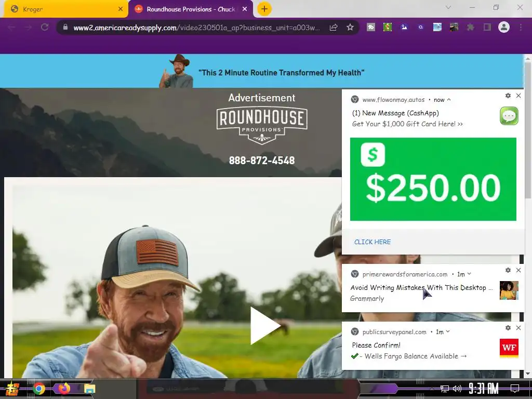532x399 pixels.
Task: Dismiss the CashApp notification
Action: pos(518,96)
